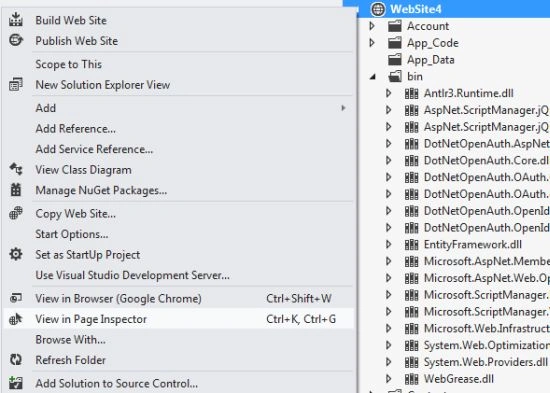Click the Set as StartUp Project gear icon

pos(16,254)
